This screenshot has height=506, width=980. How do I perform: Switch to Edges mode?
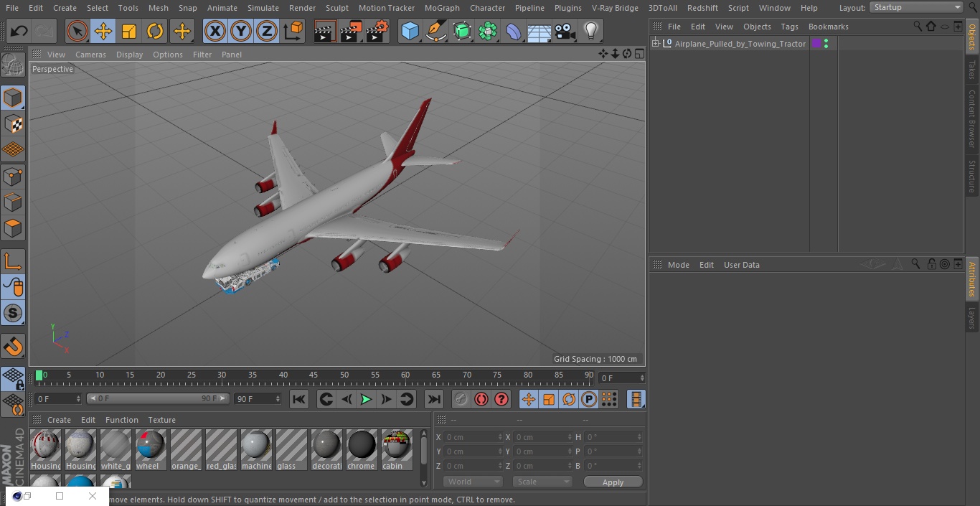coord(13,202)
